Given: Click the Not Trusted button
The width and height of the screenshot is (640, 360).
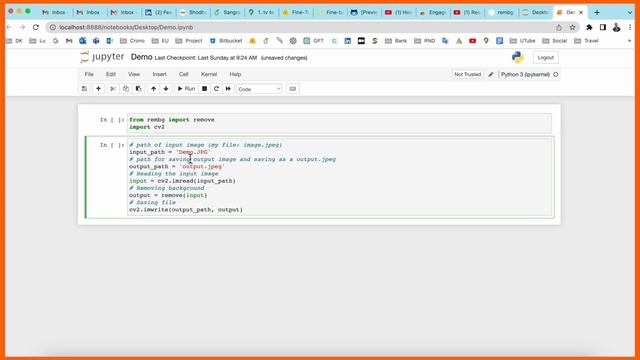Looking at the screenshot, I should 467,74.
